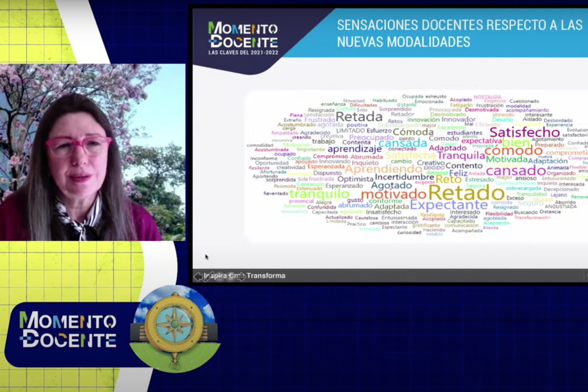This screenshot has width=588, height=392.
Task: Click the word 'Frustrado'
Action: (x=320, y=120)
